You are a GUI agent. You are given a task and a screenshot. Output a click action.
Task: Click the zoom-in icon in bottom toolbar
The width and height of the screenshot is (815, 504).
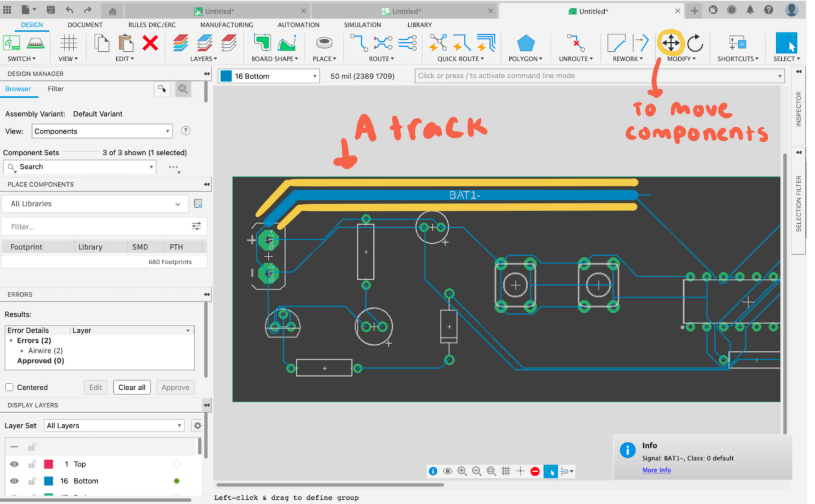pos(462,471)
